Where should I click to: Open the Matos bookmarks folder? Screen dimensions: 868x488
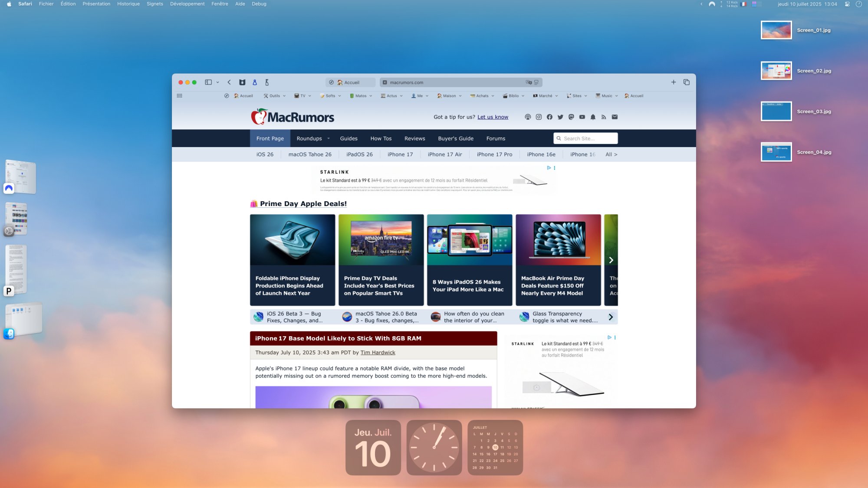click(x=361, y=96)
